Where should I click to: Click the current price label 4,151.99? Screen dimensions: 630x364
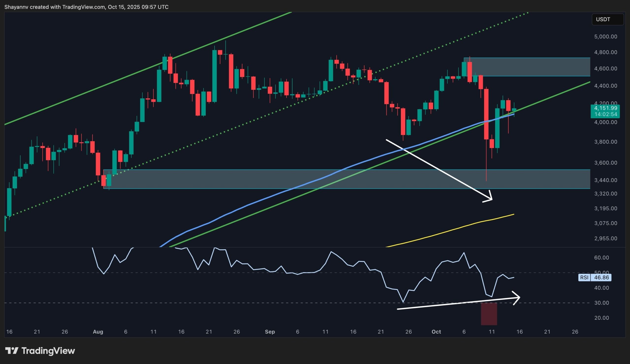click(x=605, y=108)
